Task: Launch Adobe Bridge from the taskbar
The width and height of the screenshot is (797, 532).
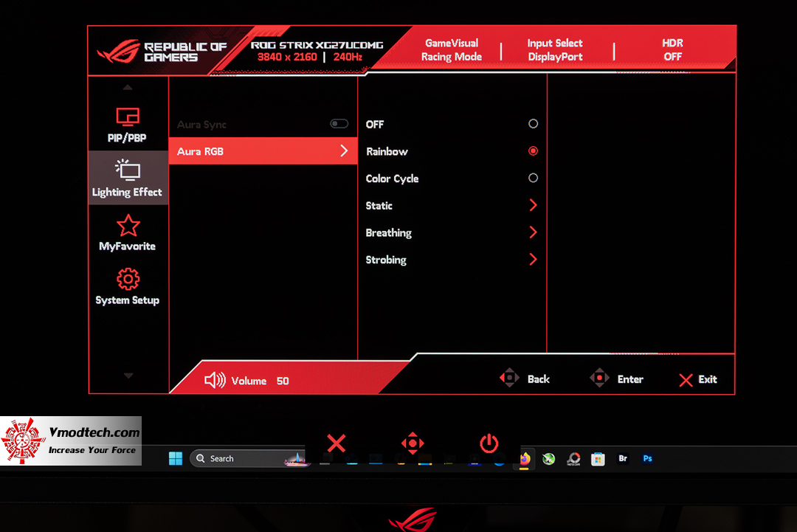Action: point(623,458)
